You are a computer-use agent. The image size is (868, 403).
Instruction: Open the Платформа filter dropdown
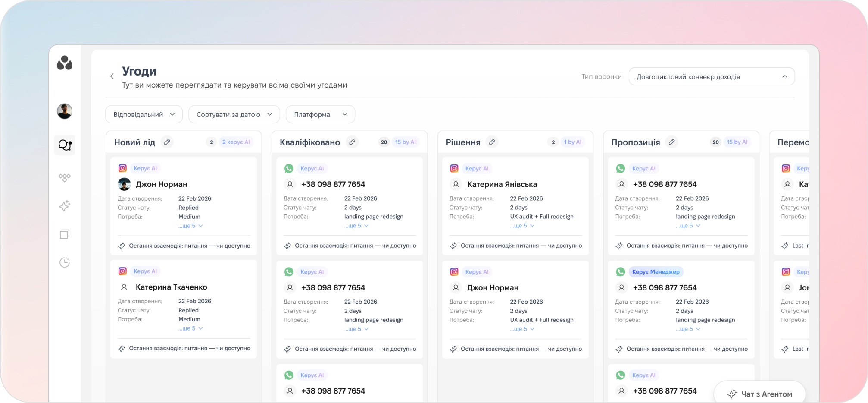[321, 114]
